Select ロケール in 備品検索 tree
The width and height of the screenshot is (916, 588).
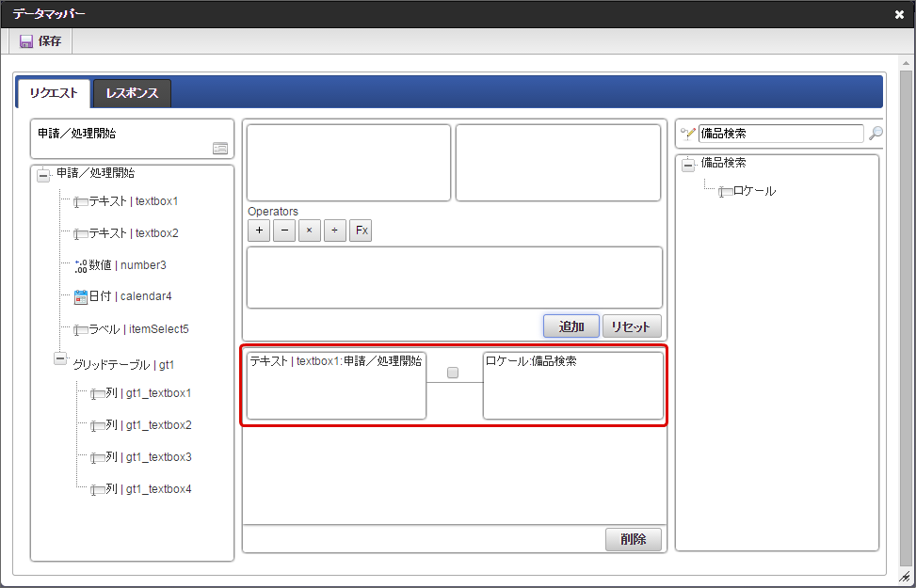(x=755, y=191)
